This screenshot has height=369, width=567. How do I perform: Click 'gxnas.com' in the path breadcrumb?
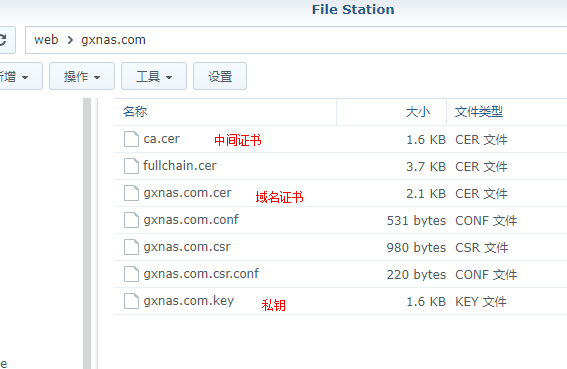pyautogui.click(x=113, y=40)
